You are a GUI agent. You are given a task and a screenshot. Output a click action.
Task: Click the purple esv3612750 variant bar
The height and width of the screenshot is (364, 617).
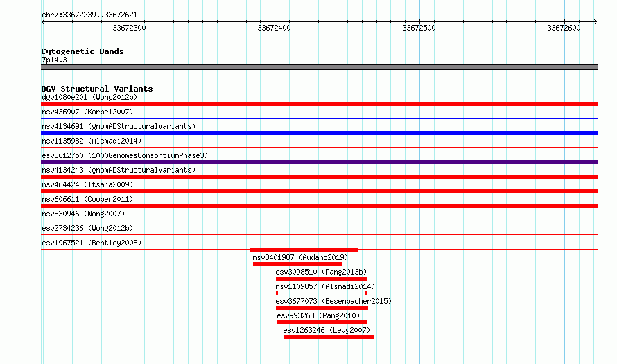point(319,162)
